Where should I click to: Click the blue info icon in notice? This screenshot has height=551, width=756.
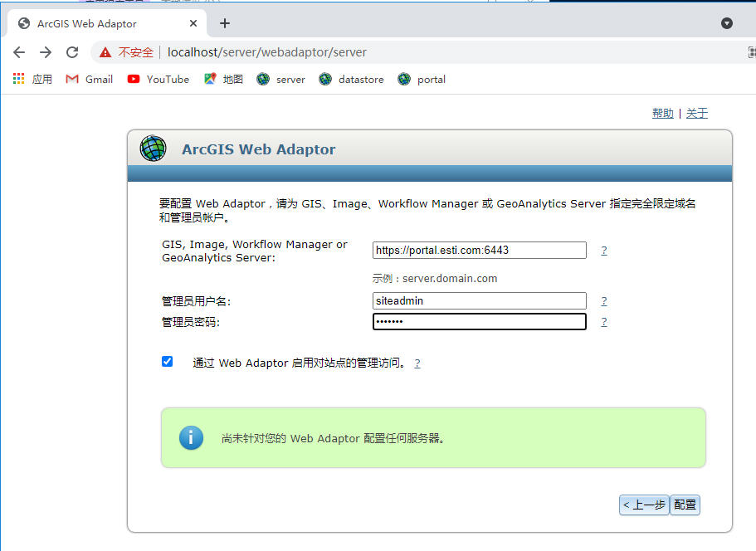click(191, 437)
